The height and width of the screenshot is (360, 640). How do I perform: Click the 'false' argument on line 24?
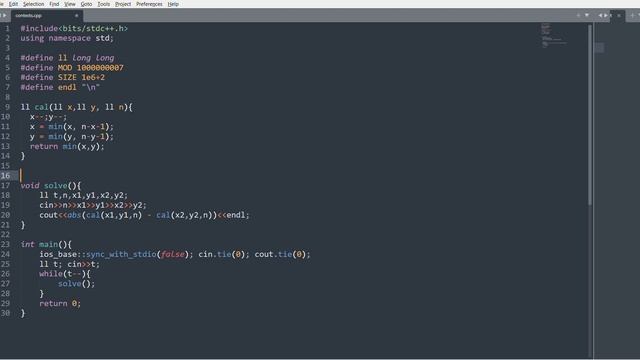tap(173, 254)
